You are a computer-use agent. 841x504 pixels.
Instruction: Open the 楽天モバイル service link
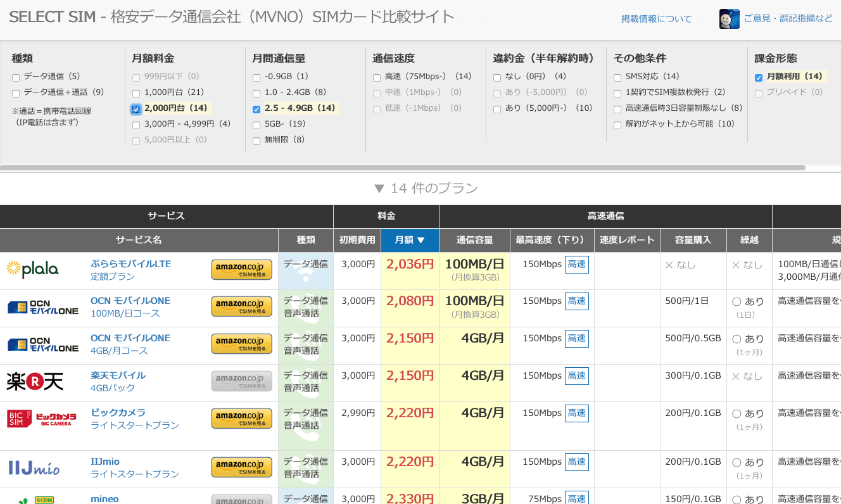(x=118, y=375)
